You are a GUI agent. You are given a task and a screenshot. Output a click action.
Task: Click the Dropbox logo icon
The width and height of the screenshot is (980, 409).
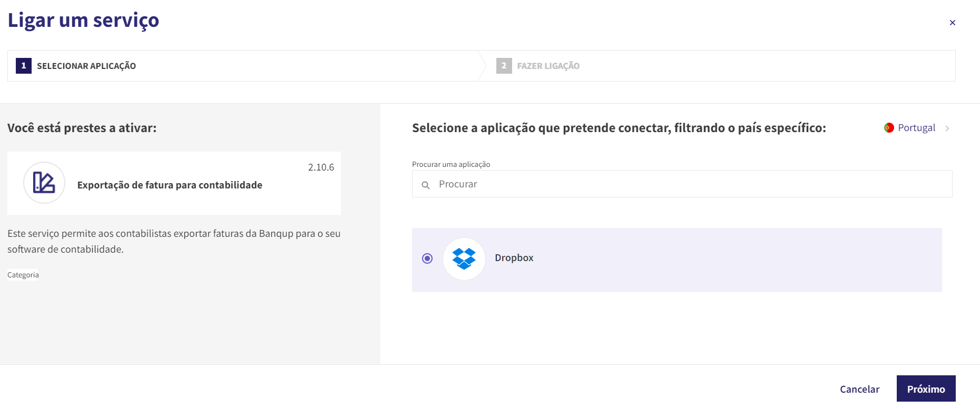464,259
